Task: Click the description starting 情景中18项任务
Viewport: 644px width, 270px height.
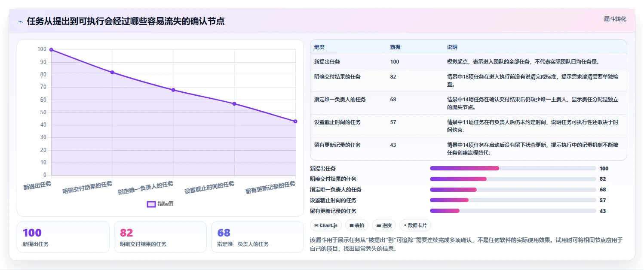Action: (x=533, y=80)
